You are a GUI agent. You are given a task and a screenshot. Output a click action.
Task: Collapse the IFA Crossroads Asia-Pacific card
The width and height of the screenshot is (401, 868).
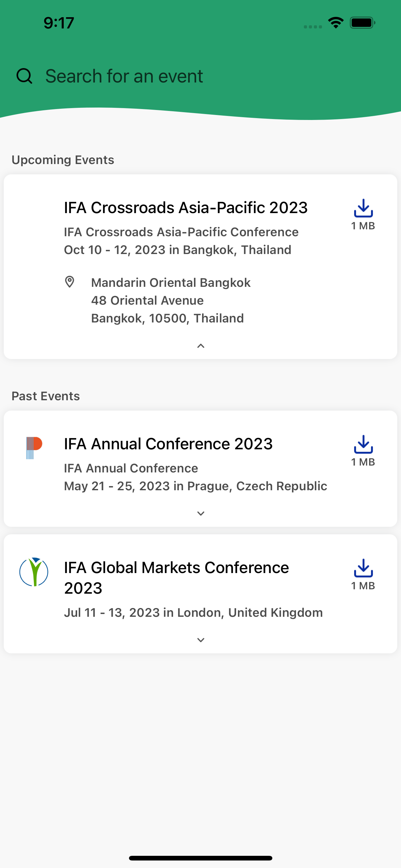tap(201, 346)
